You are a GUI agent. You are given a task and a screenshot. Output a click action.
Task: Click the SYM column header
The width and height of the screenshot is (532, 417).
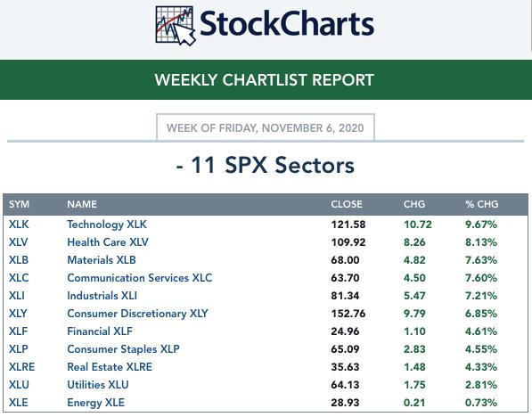pos(19,204)
